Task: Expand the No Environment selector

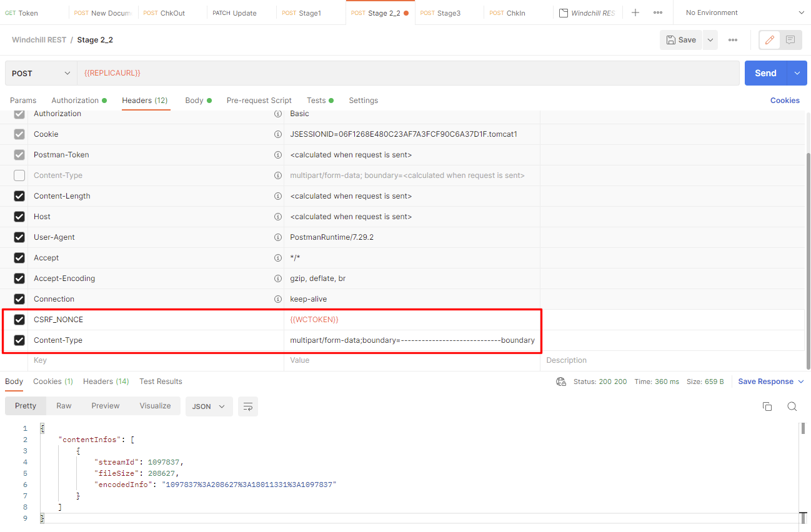Action: point(744,12)
